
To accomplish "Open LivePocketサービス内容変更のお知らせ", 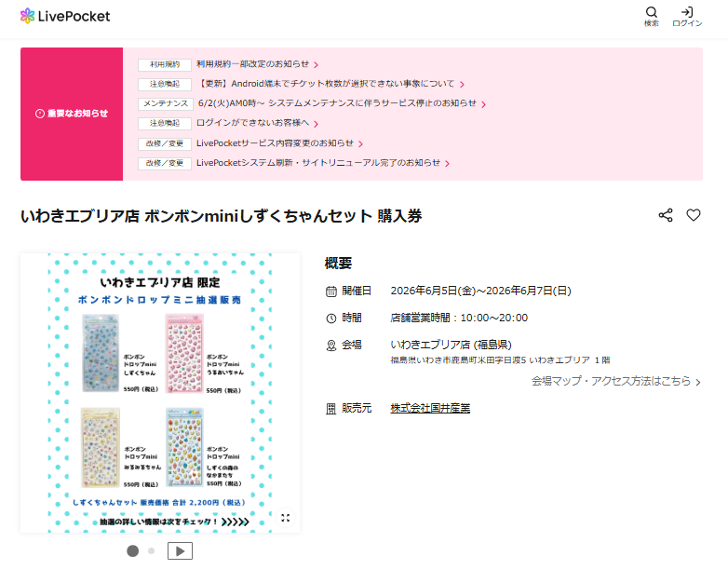I will [275, 143].
